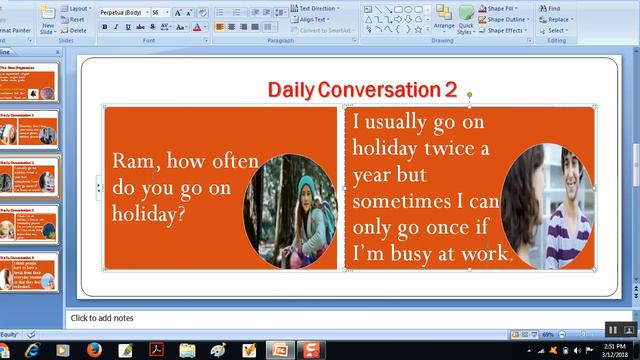Start Slide Show view from status bar
This screenshot has width=640, height=360.
(534, 335)
